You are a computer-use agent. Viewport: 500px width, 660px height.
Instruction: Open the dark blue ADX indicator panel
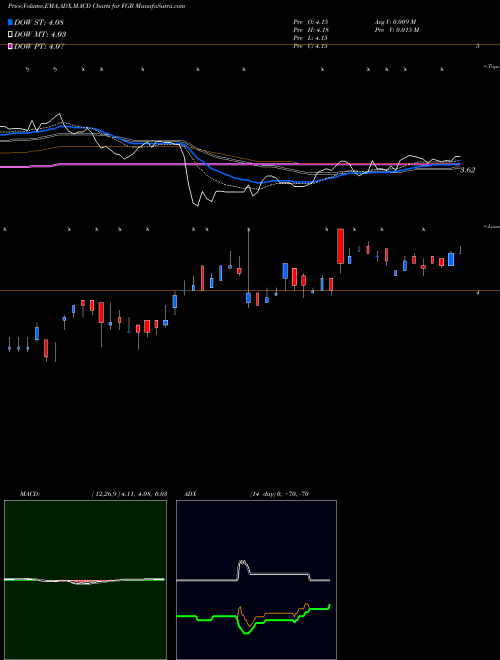[x=256, y=580]
